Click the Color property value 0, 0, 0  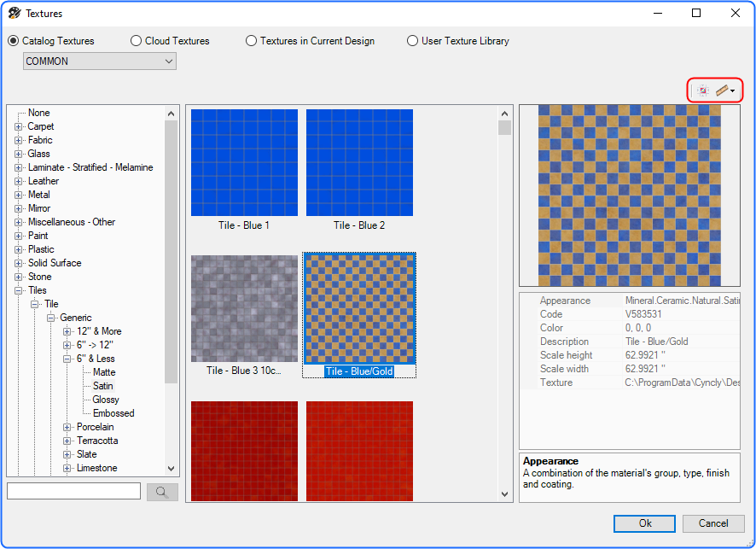(x=638, y=328)
